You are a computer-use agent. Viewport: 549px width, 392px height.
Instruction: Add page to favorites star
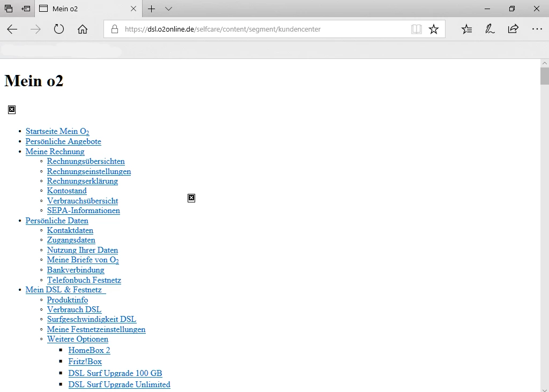[x=433, y=29]
